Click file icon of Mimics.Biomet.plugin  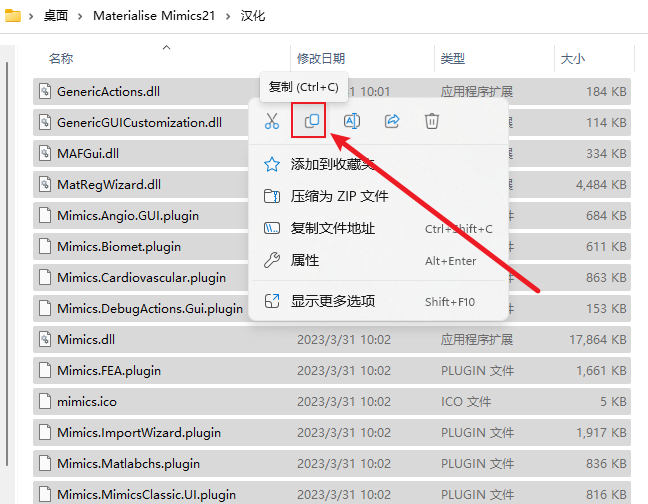coord(45,246)
